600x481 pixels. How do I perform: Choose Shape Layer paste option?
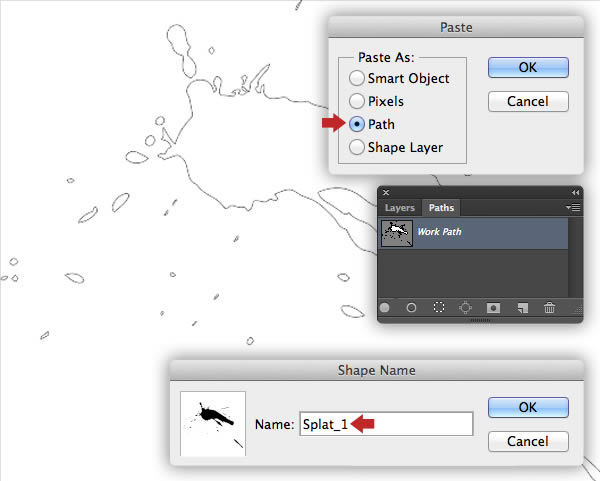pyautogui.click(x=357, y=147)
